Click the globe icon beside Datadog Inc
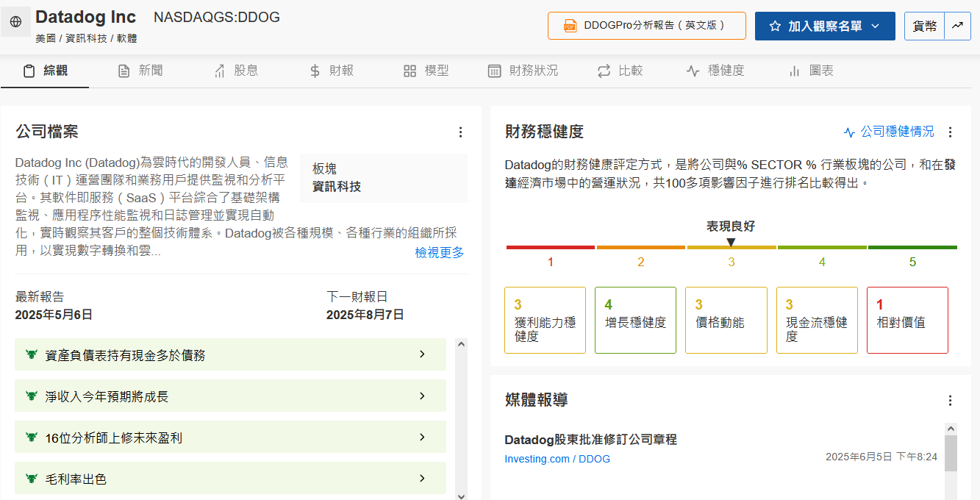Viewport: 980px width, 500px height. 15,22
